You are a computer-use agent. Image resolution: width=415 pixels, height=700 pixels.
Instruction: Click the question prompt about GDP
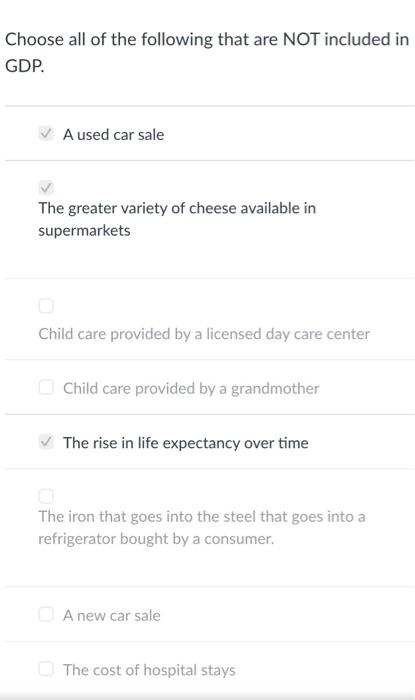click(x=207, y=53)
